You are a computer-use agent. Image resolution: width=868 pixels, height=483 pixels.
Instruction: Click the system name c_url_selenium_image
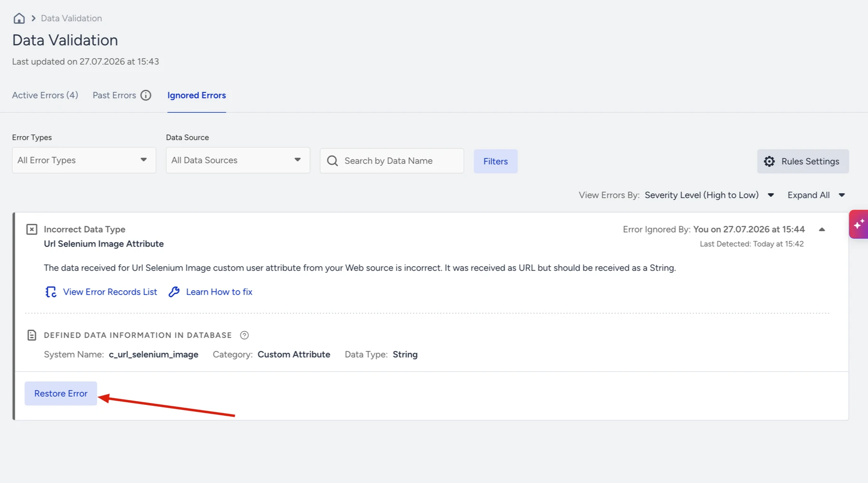(153, 355)
